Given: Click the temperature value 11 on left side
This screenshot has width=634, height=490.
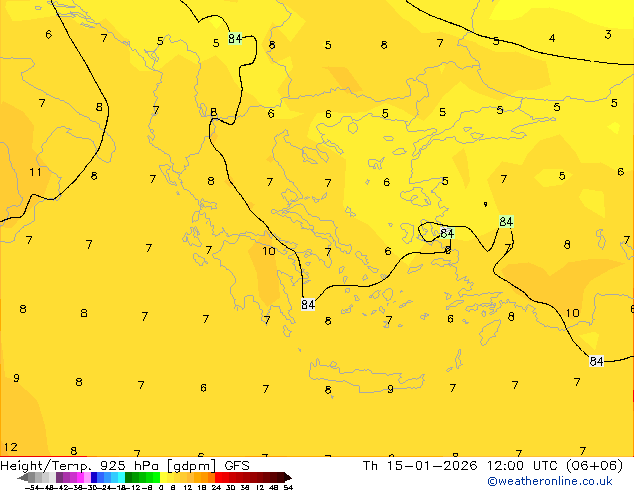Looking at the screenshot, I should (x=36, y=172).
